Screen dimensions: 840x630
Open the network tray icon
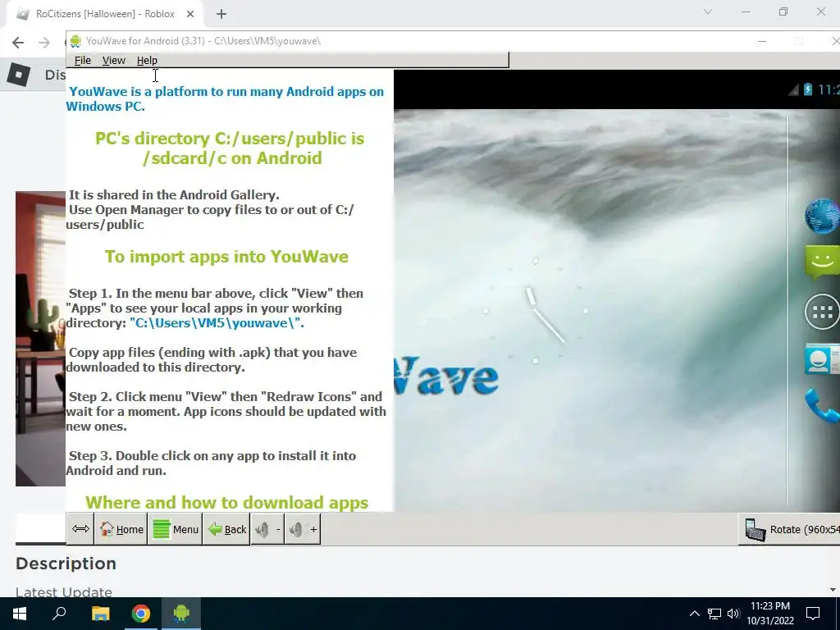pyautogui.click(x=714, y=614)
